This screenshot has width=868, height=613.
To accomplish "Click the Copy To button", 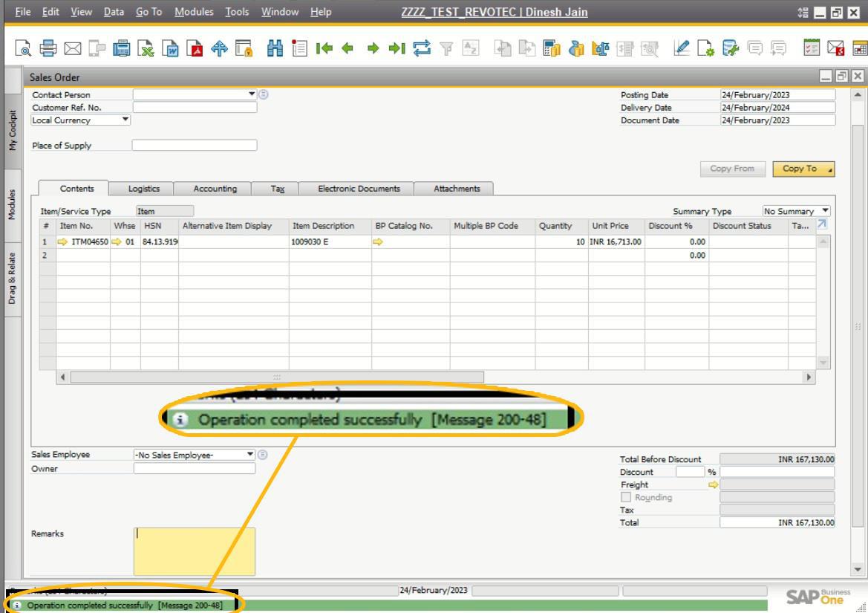I will pyautogui.click(x=803, y=169).
